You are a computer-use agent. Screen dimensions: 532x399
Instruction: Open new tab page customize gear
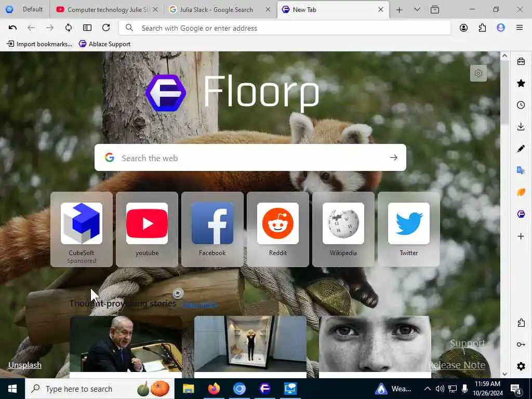tap(478, 73)
